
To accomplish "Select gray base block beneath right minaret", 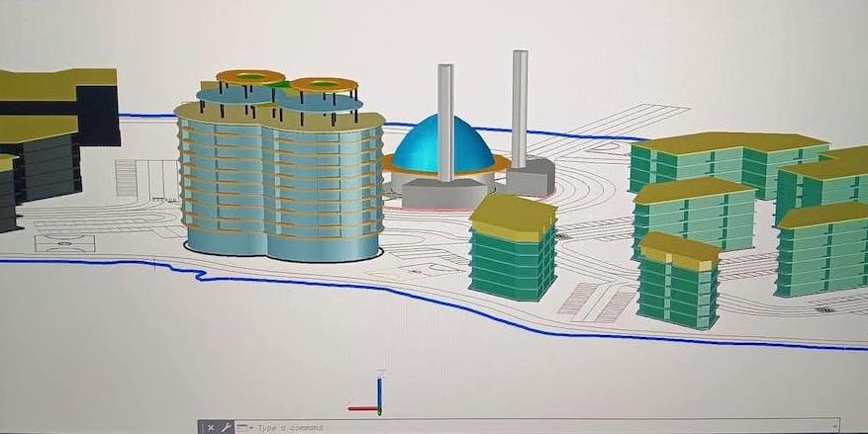I will [530, 178].
